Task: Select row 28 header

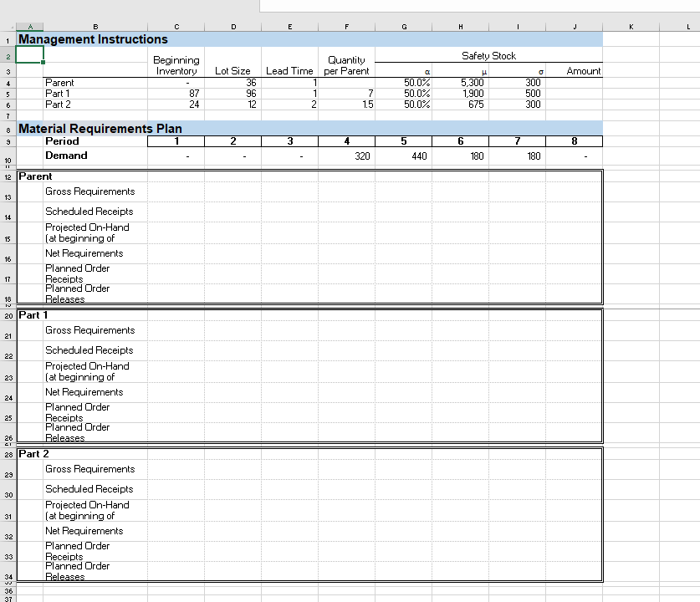Action: pyautogui.click(x=8, y=455)
